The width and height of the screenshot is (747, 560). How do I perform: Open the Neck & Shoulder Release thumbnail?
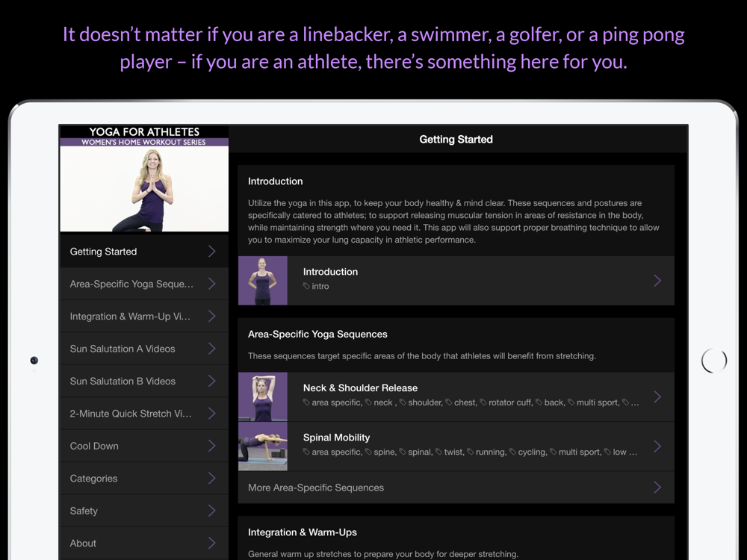point(263,396)
